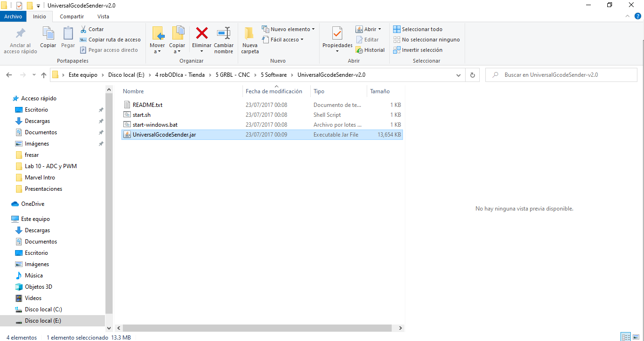Open the fresar folder in the sidebar

pyautogui.click(x=32, y=155)
